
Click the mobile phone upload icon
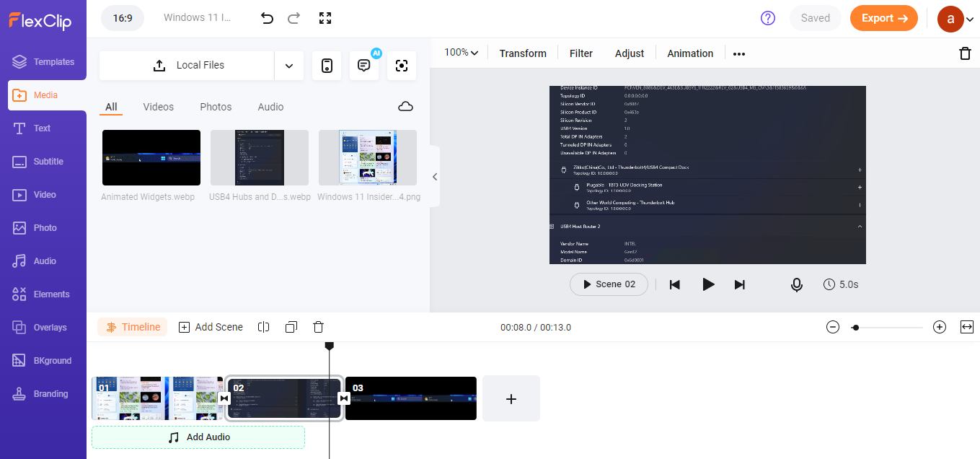327,66
